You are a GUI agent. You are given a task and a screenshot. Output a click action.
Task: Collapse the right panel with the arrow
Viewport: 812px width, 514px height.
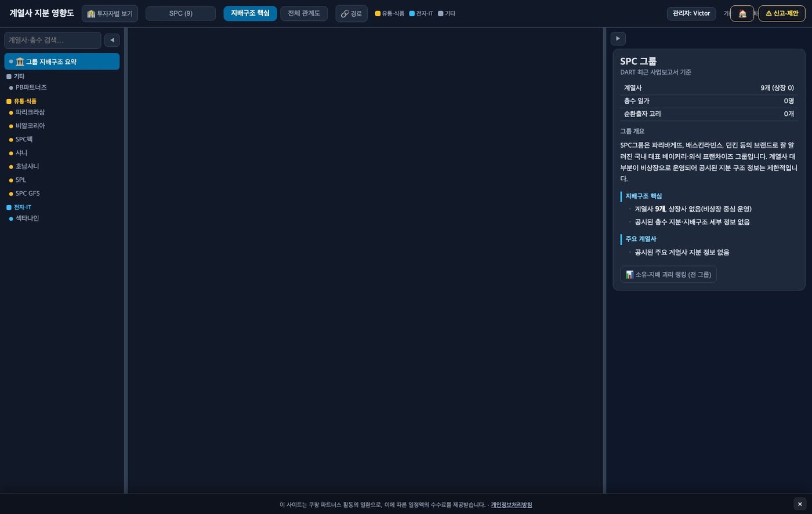pyautogui.click(x=618, y=38)
